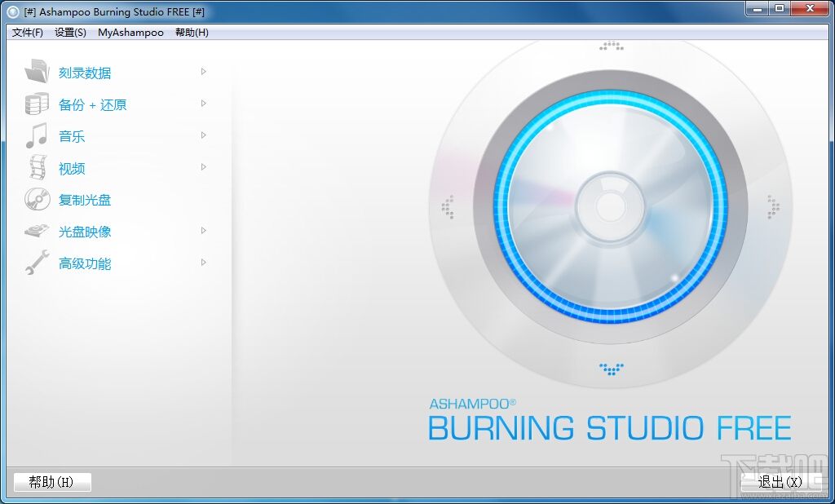Click the wrench icon for 高级功能
This screenshot has height=504, width=835.
[x=37, y=263]
